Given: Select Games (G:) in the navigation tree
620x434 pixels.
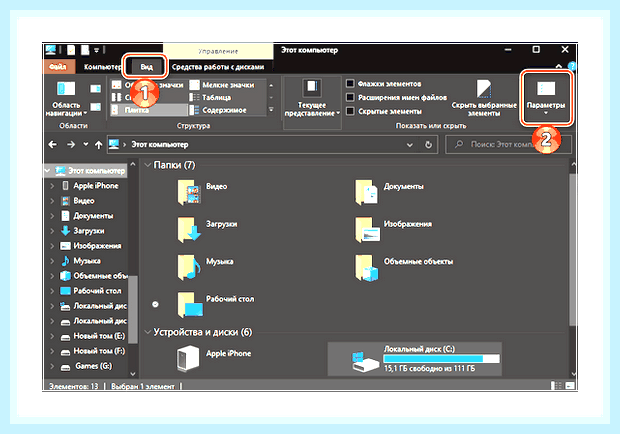Looking at the screenshot, I should pos(86,366).
